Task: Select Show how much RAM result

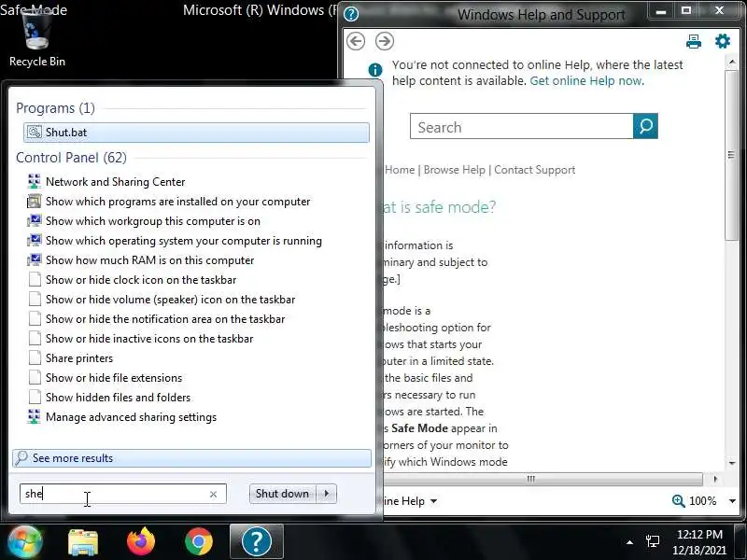Action: tap(141, 260)
